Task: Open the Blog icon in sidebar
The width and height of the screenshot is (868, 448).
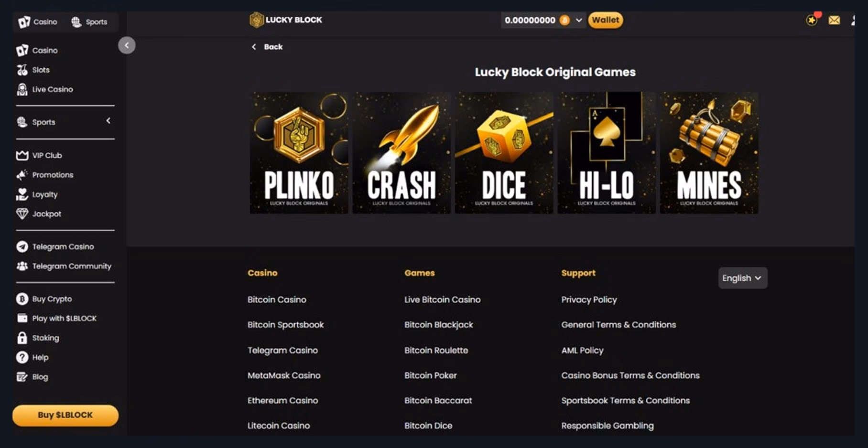Action: pos(22,377)
